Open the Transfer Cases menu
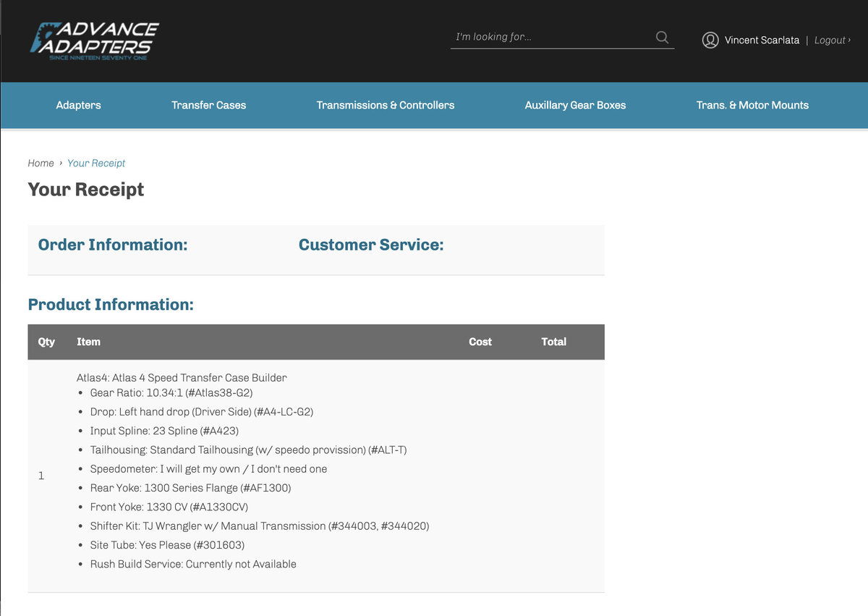Screen dimensions: 868x616 [x=208, y=105]
